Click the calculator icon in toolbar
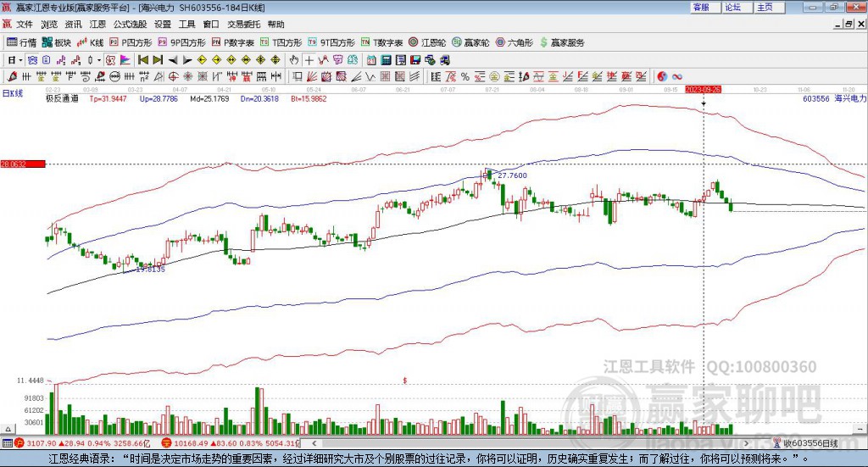 click(386, 60)
